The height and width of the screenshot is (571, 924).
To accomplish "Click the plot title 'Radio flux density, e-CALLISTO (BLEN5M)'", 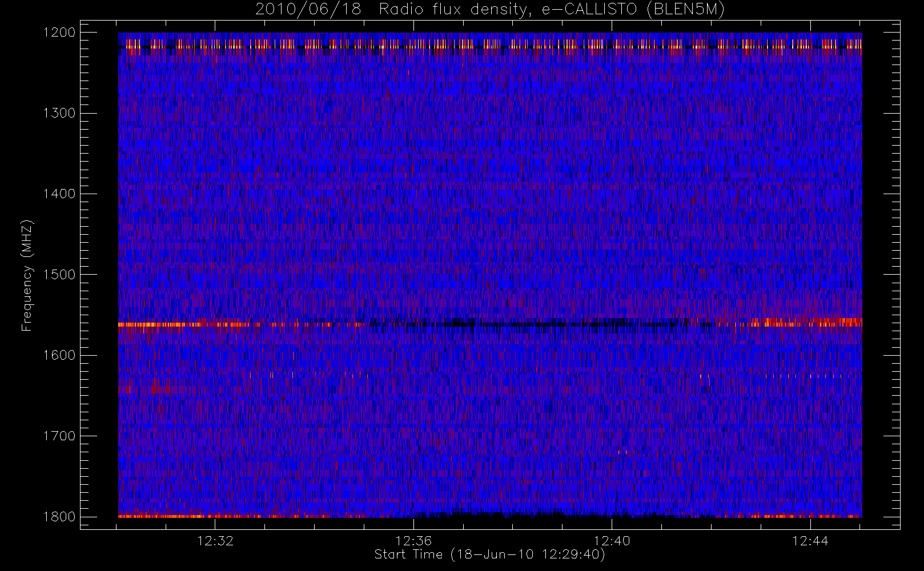I will pyautogui.click(x=552, y=9).
